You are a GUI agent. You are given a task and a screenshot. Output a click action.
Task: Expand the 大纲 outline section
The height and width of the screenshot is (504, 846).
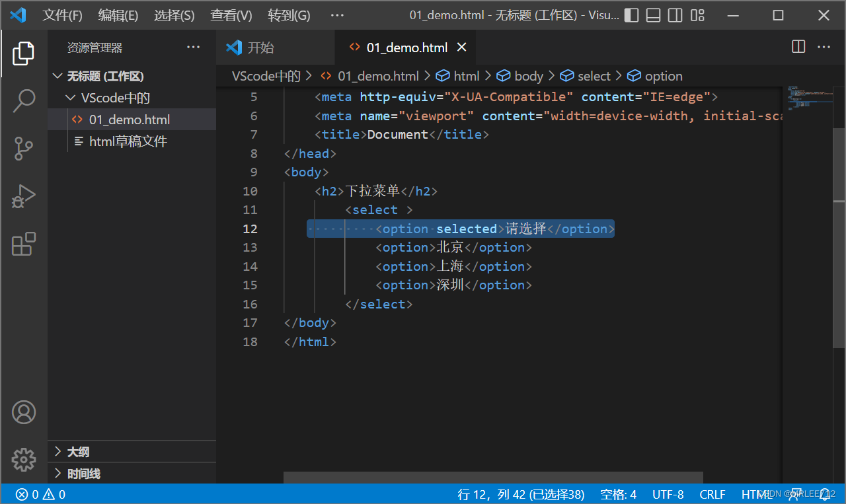pyautogui.click(x=132, y=452)
